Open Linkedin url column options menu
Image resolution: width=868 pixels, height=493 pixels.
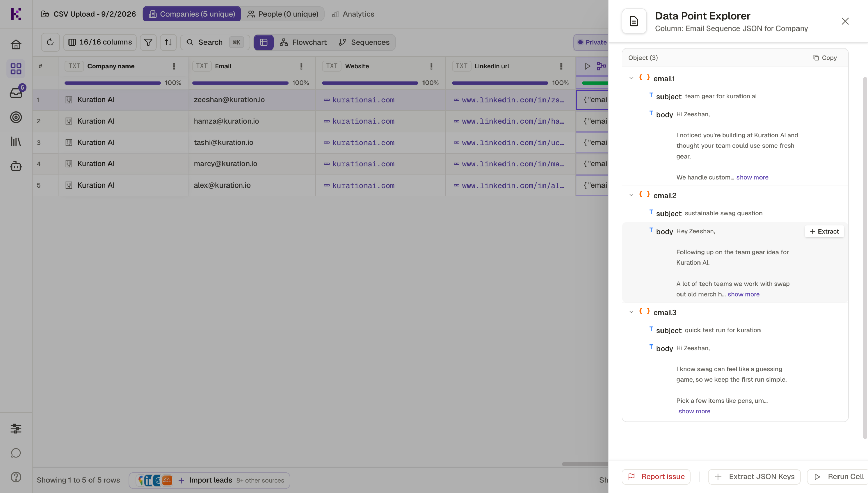tap(561, 66)
